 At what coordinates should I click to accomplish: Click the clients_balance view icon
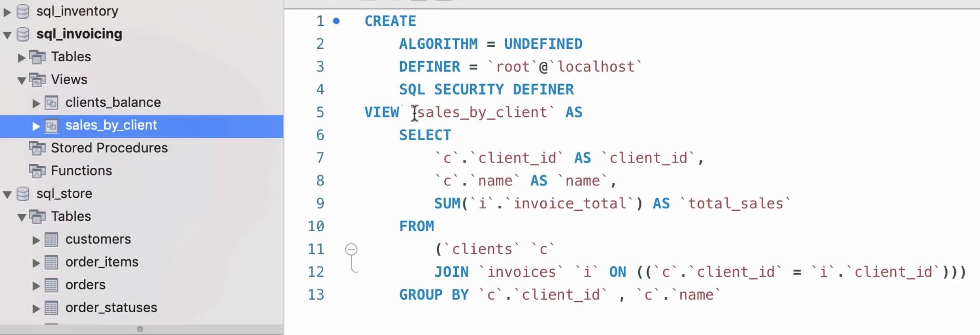(51, 103)
